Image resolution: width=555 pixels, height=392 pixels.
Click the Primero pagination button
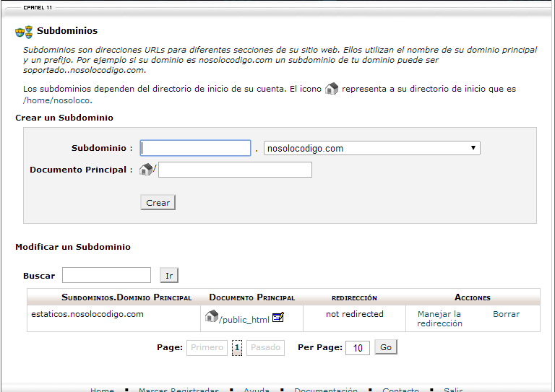[x=207, y=347]
